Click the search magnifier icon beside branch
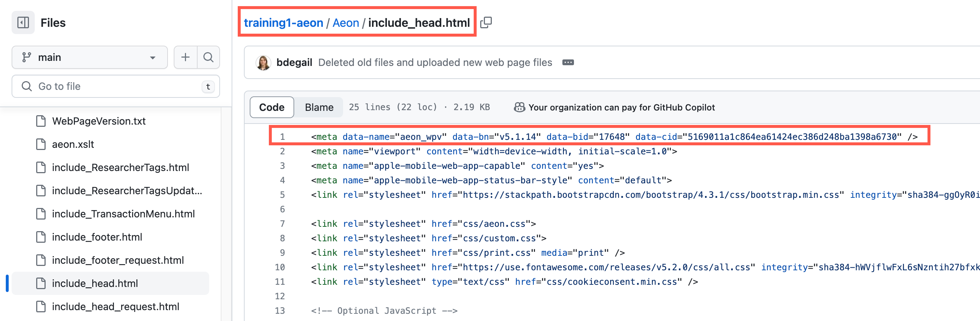The height and width of the screenshot is (321, 980). click(208, 57)
